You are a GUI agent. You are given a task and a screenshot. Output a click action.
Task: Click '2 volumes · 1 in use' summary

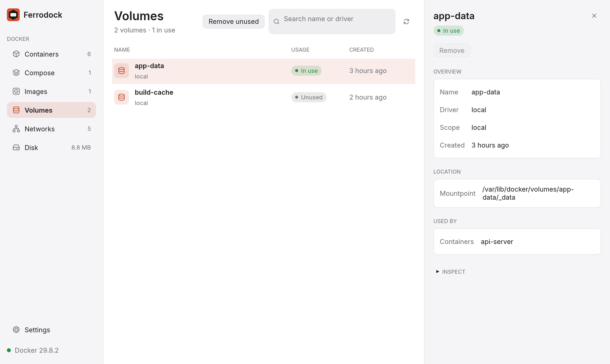(x=145, y=30)
